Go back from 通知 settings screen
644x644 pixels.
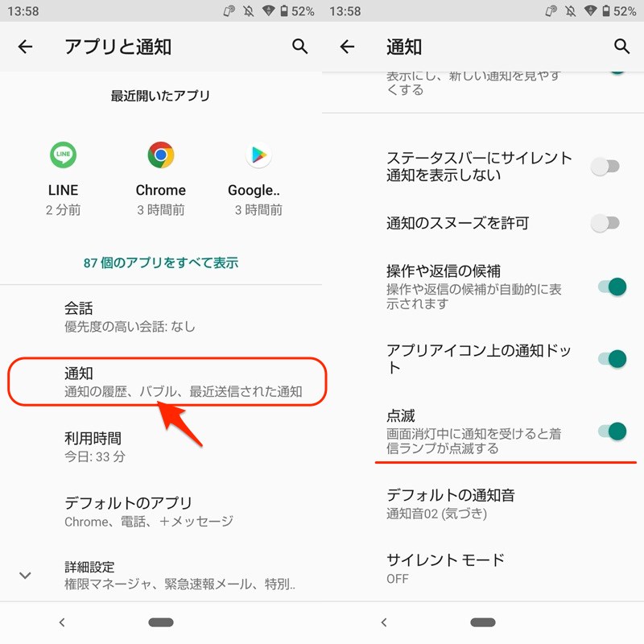coord(347,47)
